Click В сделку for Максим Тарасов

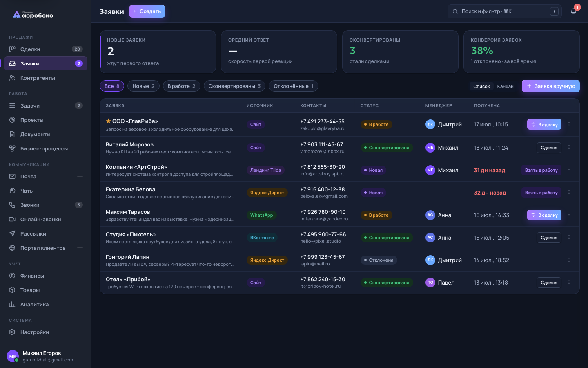[544, 215]
